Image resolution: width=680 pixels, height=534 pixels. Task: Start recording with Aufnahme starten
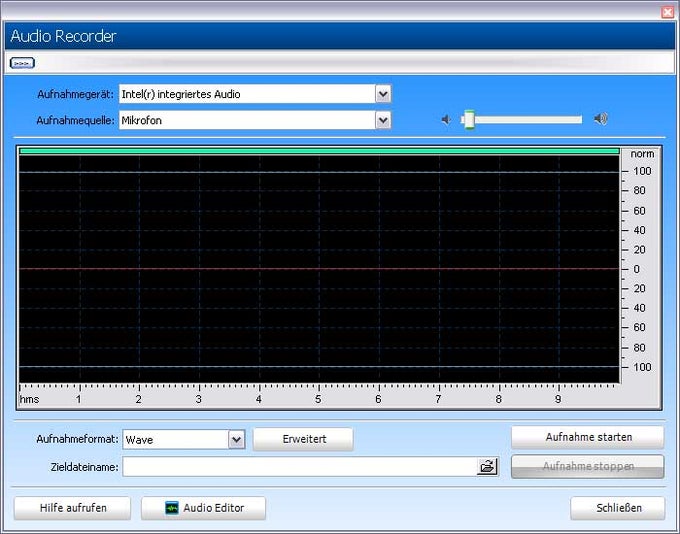588,437
